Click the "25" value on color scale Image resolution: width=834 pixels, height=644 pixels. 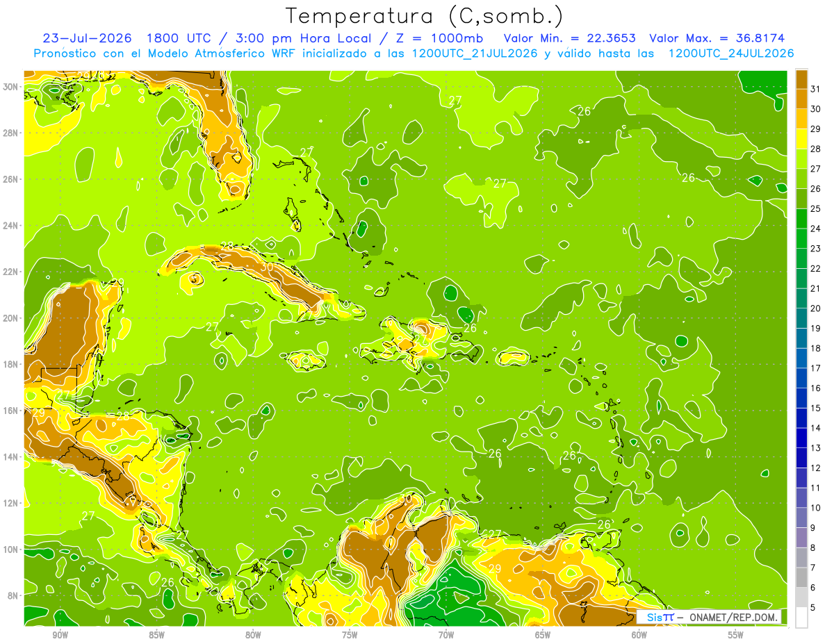pos(815,208)
